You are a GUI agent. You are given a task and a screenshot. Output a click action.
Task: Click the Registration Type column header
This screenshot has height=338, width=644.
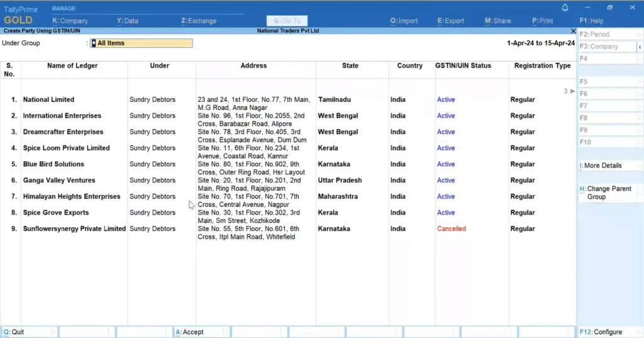click(x=542, y=66)
